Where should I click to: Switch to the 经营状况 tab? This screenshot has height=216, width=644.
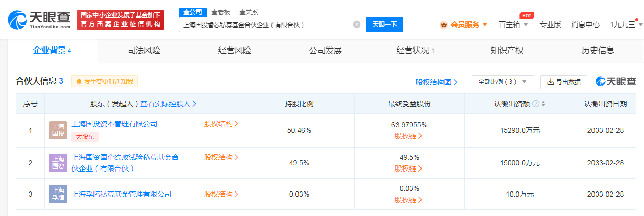pyautogui.click(x=415, y=51)
